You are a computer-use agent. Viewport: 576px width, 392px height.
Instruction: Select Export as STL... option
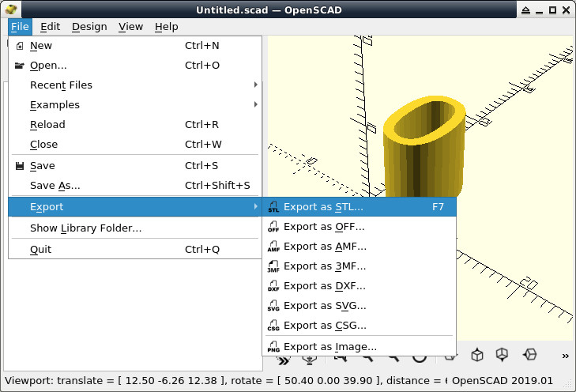pos(360,207)
